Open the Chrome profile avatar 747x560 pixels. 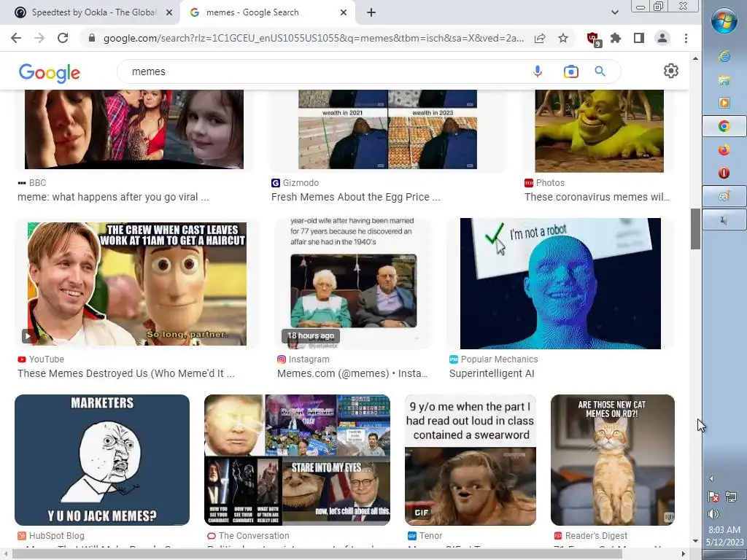click(x=662, y=38)
